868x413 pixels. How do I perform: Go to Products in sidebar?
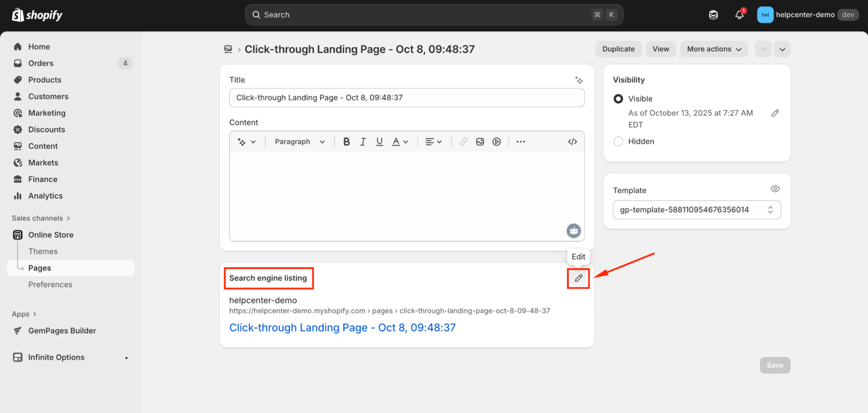pyautogui.click(x=45, y=80)
